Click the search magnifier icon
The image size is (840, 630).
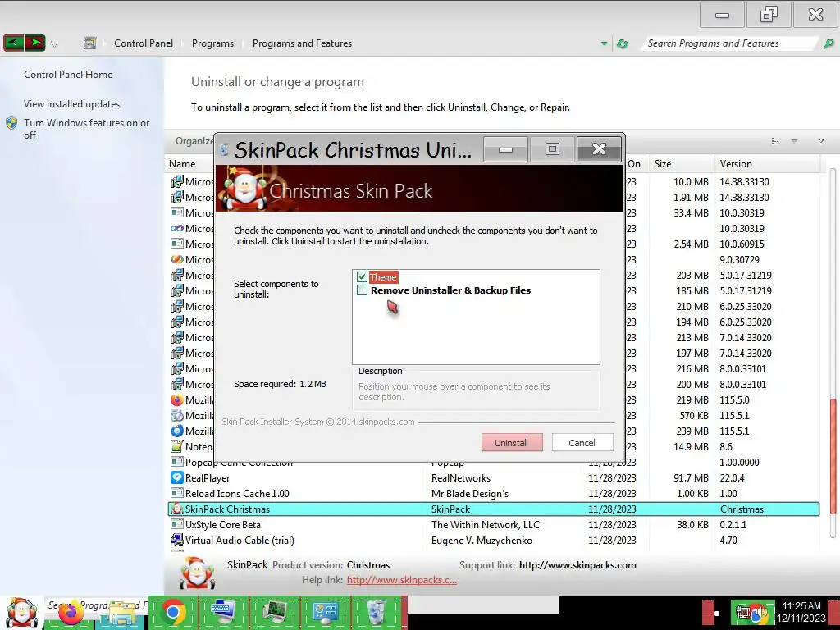coord(829,43)
